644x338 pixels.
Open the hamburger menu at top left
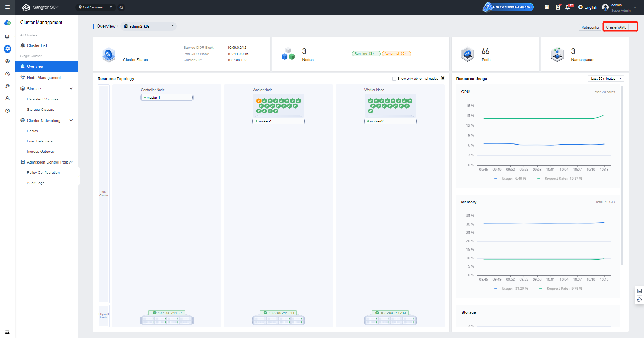tap(7, 7)
